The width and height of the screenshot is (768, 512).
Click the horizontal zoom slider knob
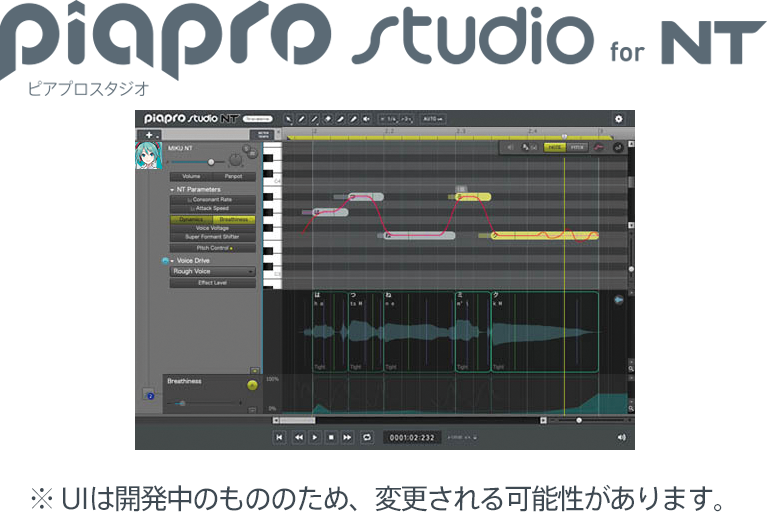(579, 420)
